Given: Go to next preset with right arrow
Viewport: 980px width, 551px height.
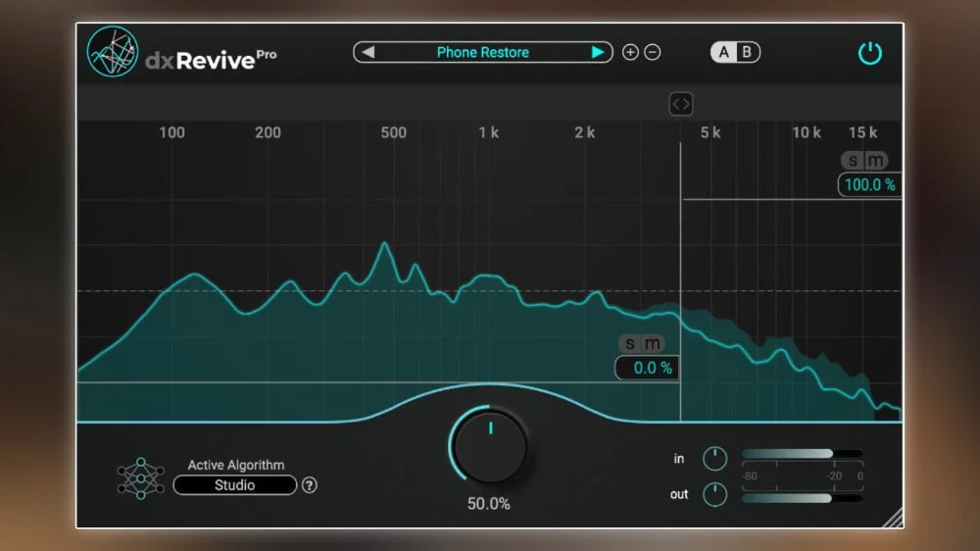Looking at the screenshot, I should (x=598, y=52).
